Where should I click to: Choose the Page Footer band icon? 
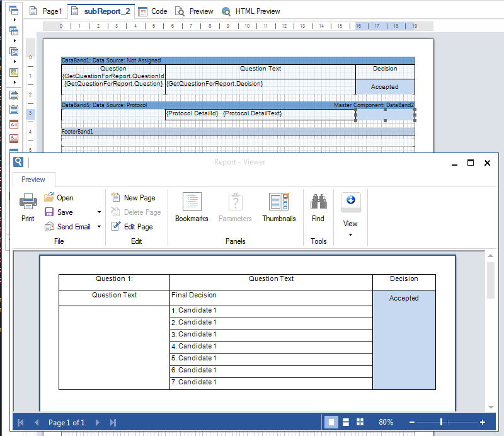[x=14, y=138]
